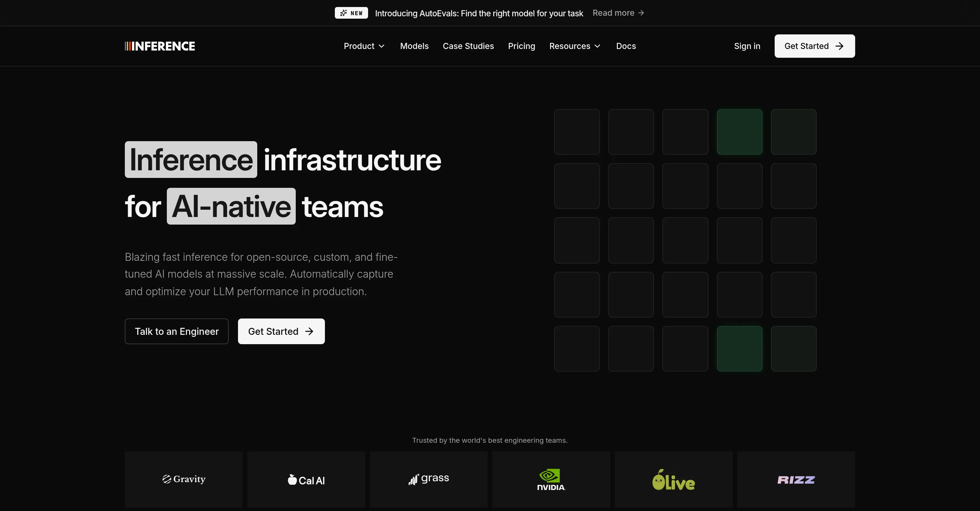Click the 'Trusted by the world's best engineering teams' text
This screenshot has width=980, height=511.
coord(490,440)
